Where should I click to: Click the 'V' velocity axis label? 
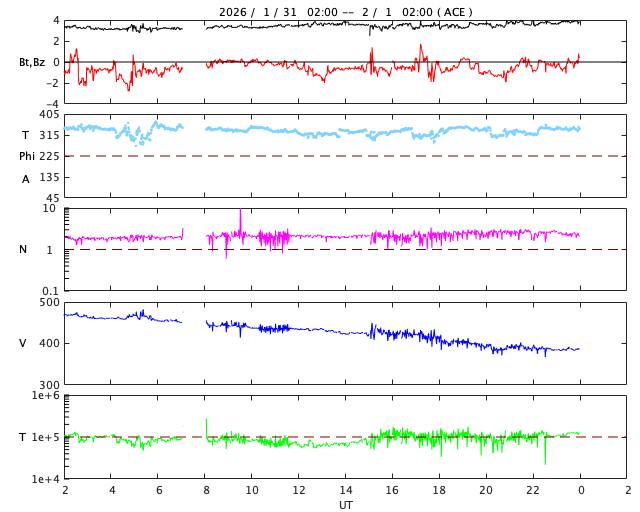23,343
